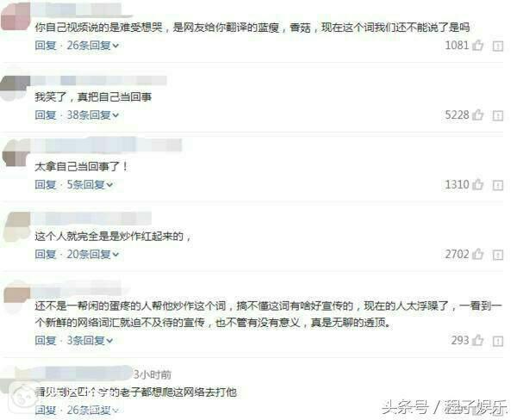Report the comment with 5228 likes
The height and width of the screenshot is (420, 517).
coord(498,115)
